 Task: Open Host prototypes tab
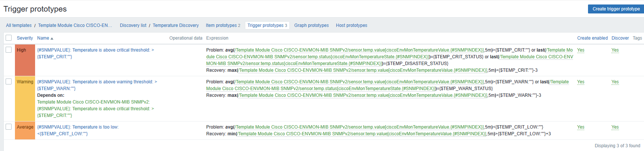351,25
